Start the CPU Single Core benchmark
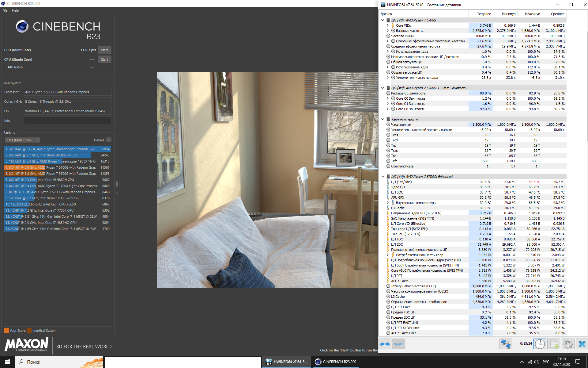 point(104,59)
